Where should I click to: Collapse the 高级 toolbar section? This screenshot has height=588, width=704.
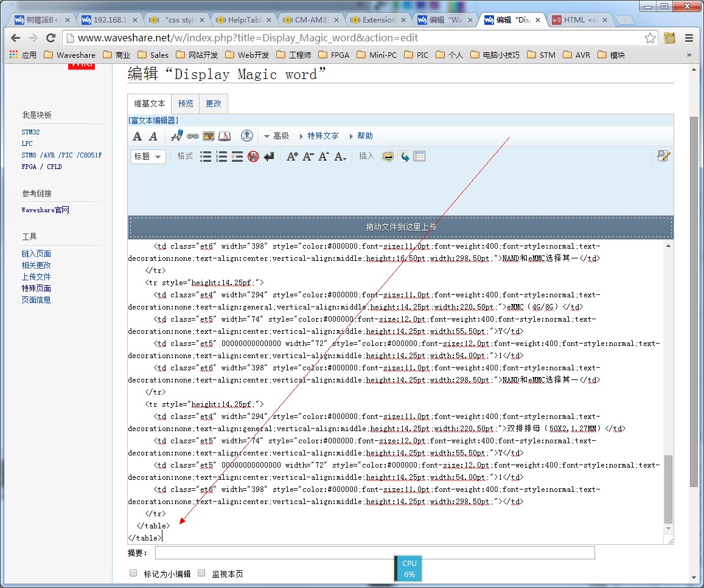click(x=277, y=136)
